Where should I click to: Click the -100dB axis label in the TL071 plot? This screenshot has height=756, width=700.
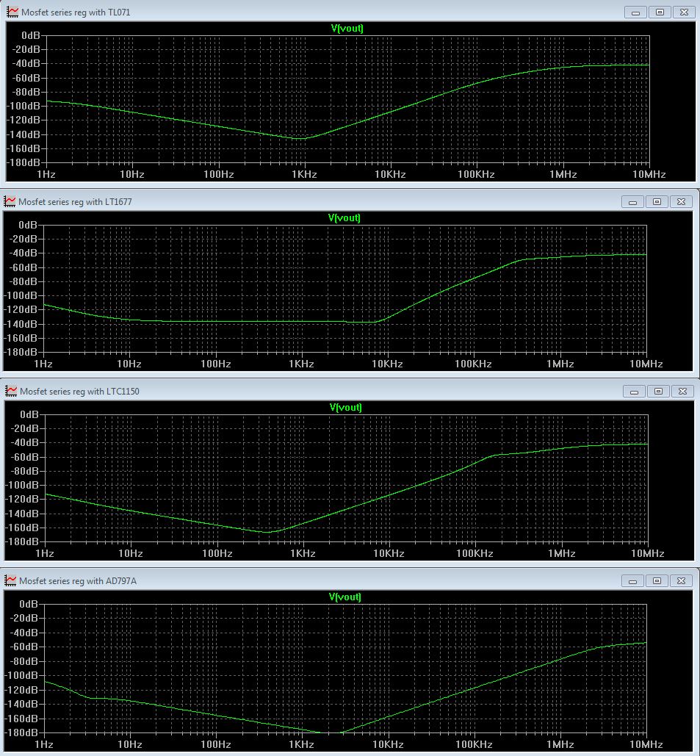pyautogui.click(x=24, y=106)
